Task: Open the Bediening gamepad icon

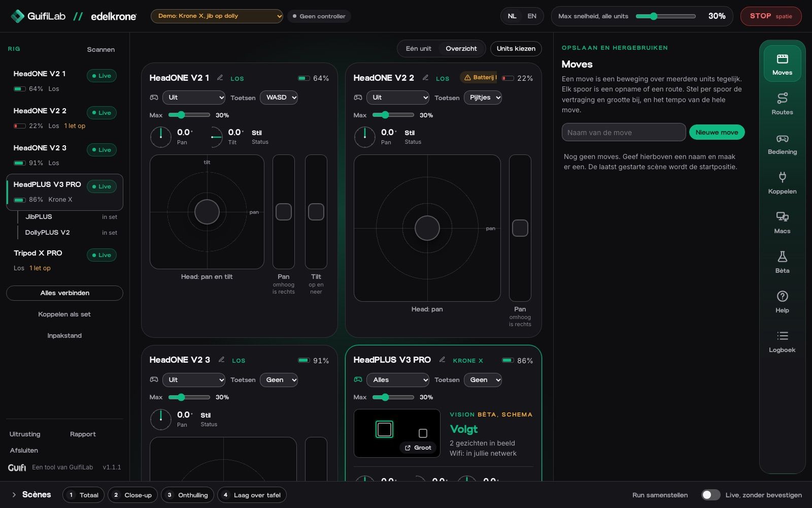Action: [x=782, y=143]
